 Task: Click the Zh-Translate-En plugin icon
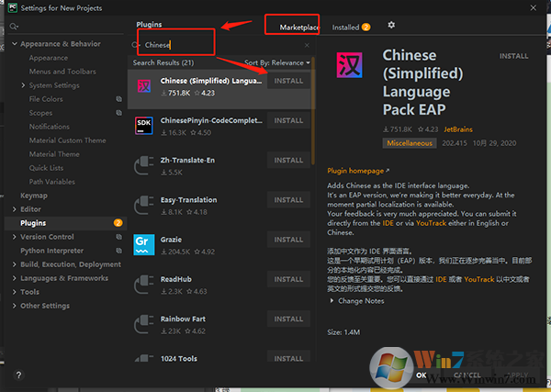coord(145,165)
